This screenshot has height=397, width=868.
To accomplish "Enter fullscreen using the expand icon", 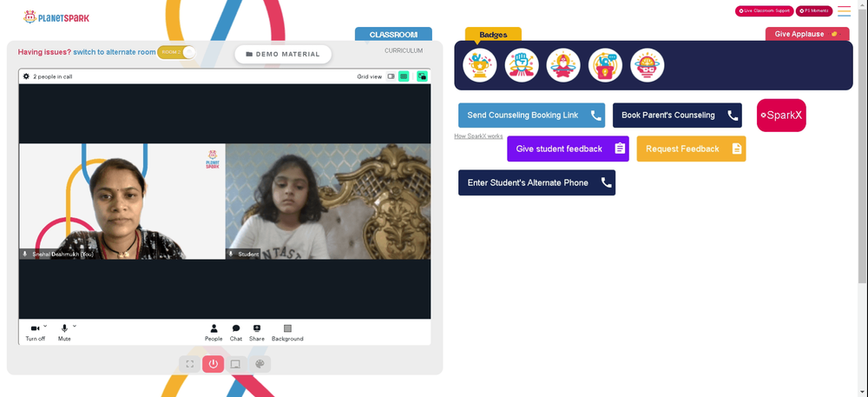I will (190, 364).
